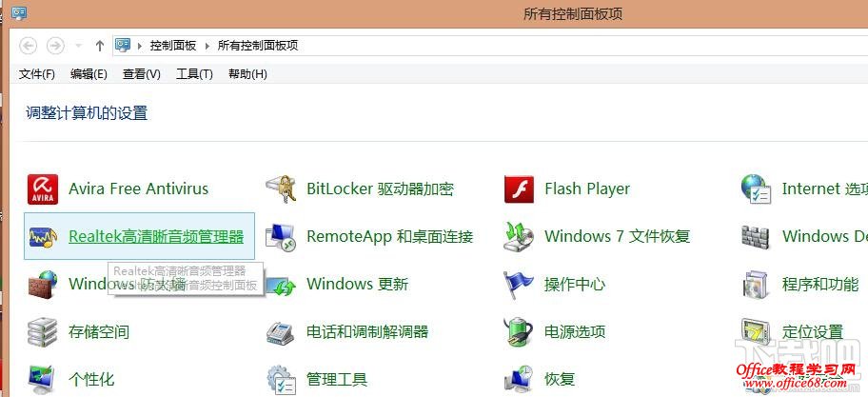This screenshot has width=868, height=397.
Task: Open the 定位设置 link
Action: coord(813,332)
